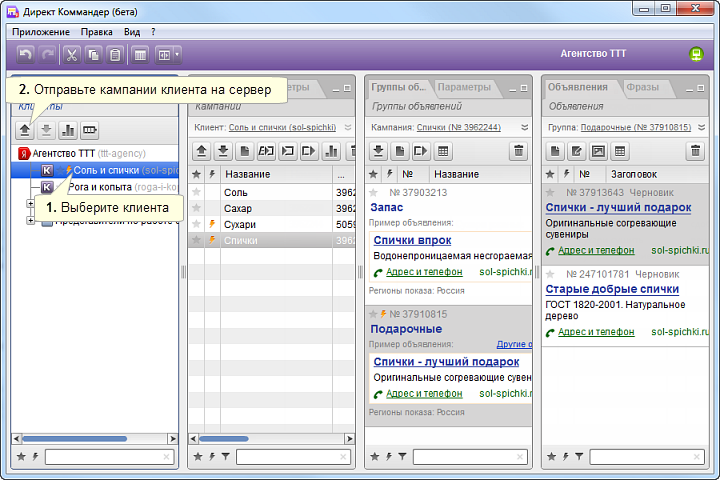720x480 pixels.
Task: Delete selected ad group with trash icon
Action: pos(518,151)
